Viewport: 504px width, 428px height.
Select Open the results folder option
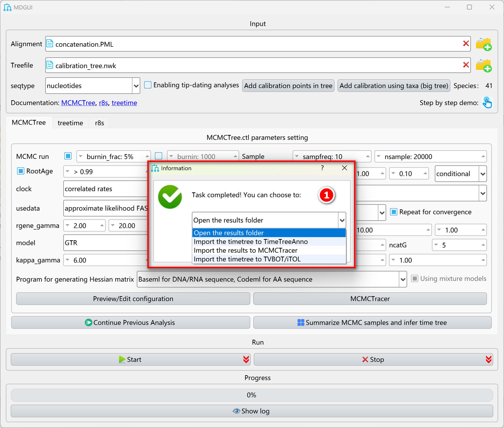(269, 233)
